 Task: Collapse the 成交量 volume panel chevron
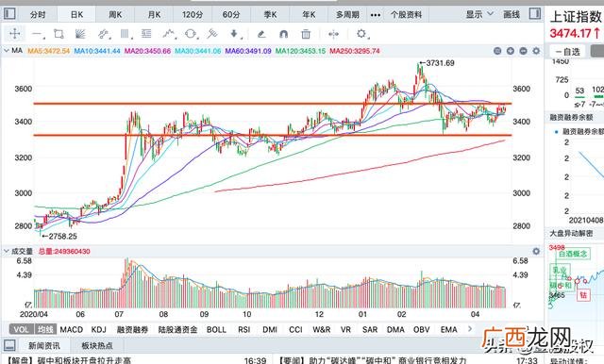click(7, 251)
